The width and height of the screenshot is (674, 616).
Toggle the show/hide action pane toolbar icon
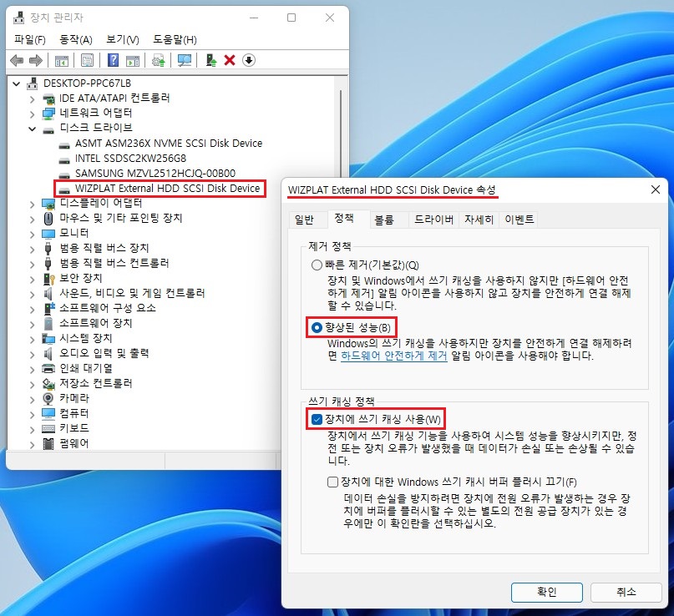133,61
